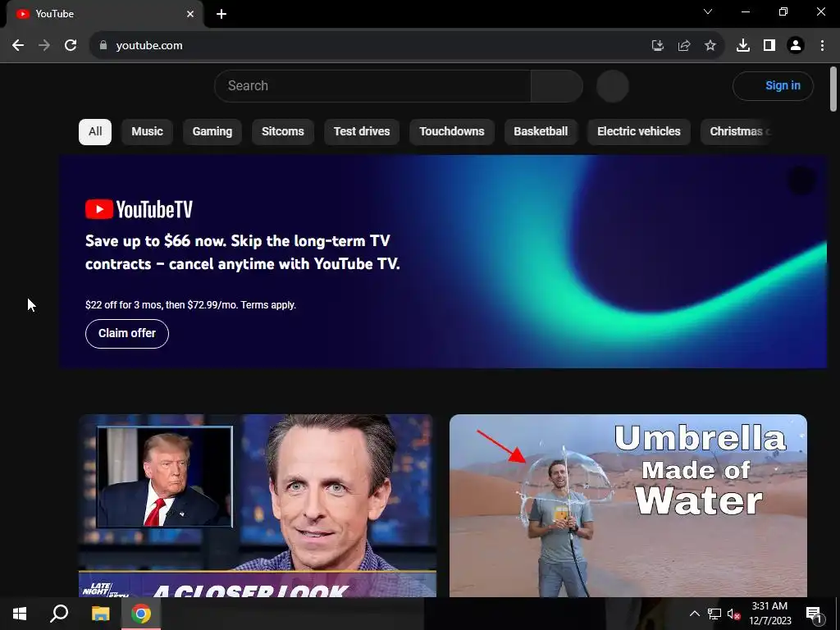Open the notification center icon
840x630 pixels.
tap(815, 614)
